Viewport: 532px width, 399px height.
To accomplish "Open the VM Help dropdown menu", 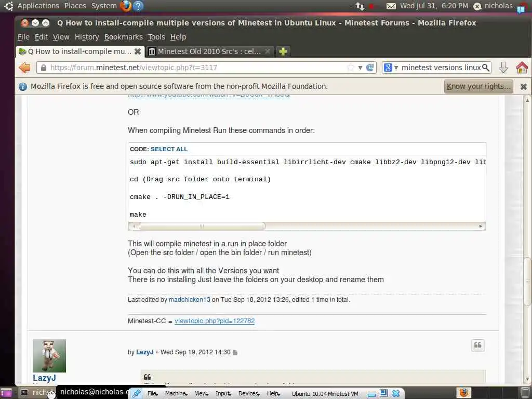I will click(x=273, y=394).
